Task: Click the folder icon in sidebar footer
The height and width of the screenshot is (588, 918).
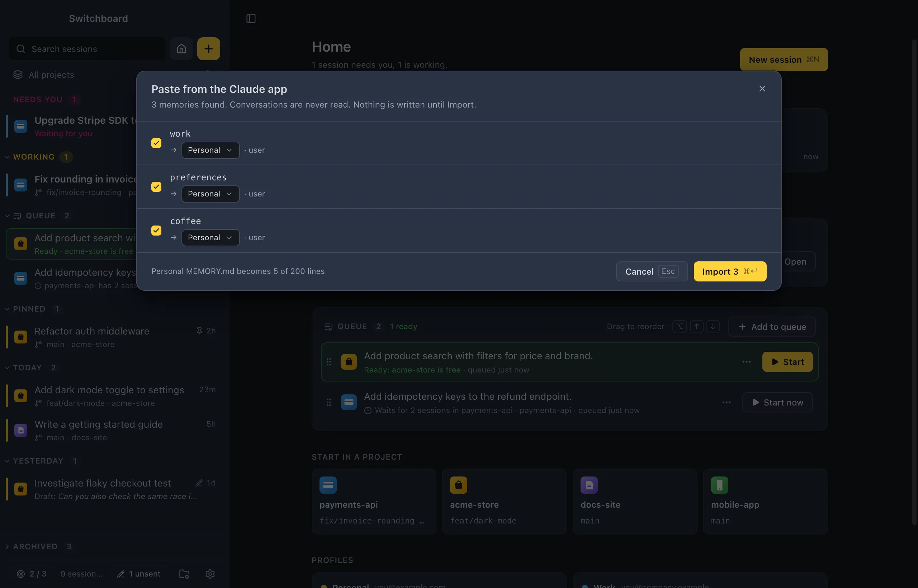Action: point(184,574)
